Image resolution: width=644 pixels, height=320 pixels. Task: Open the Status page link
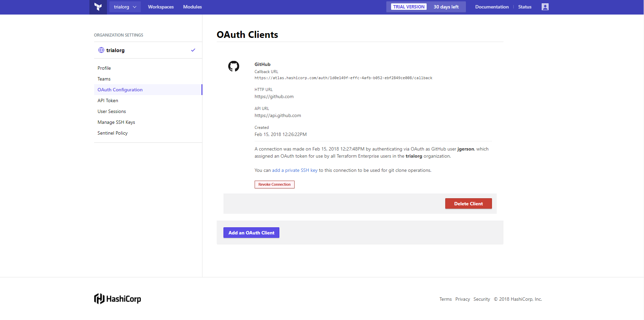524,7
